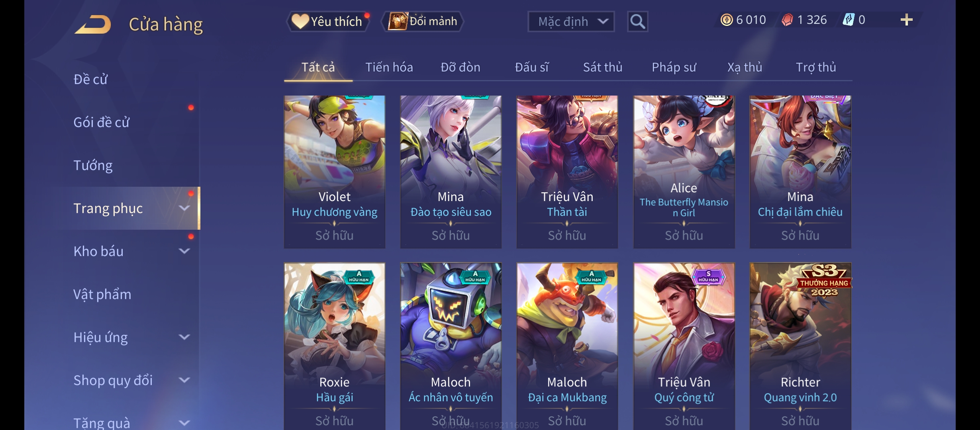This screenshot has width=980, height=430.
Task: Select the Violet Huy chương vàng skin card
Action: click(x=335, y=172)
